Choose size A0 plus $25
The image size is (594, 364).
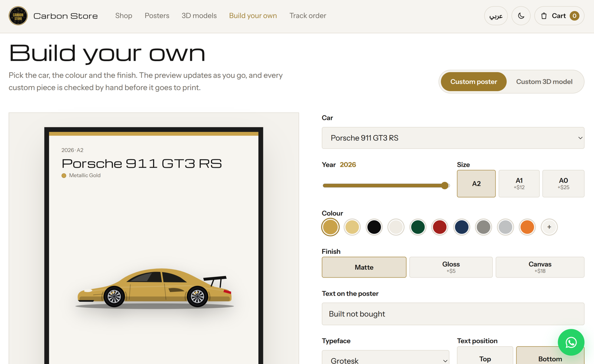pos(563,184)
